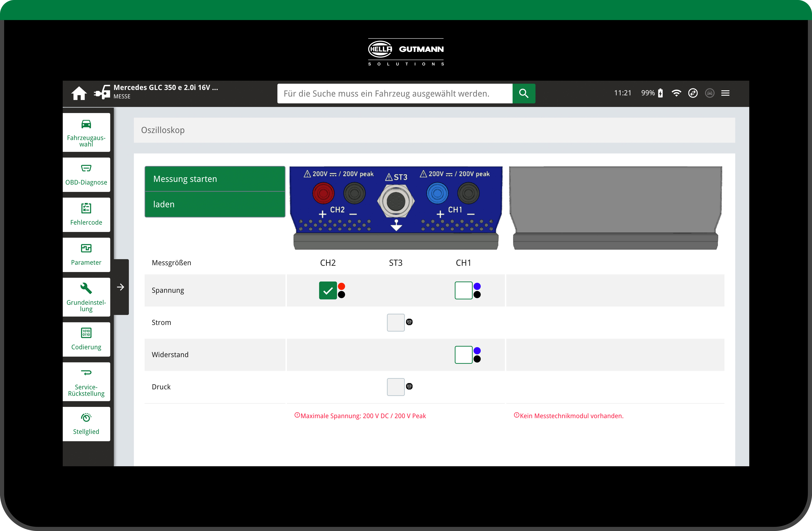Click the blue measurement module image
Viewport: 812px width, 531px height.
click(x=396, y=208)
